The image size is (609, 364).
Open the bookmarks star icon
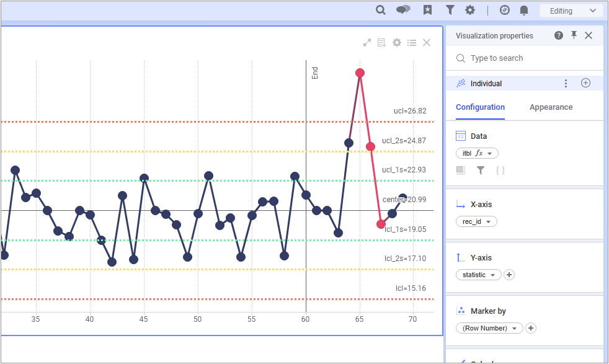(427, 10)
